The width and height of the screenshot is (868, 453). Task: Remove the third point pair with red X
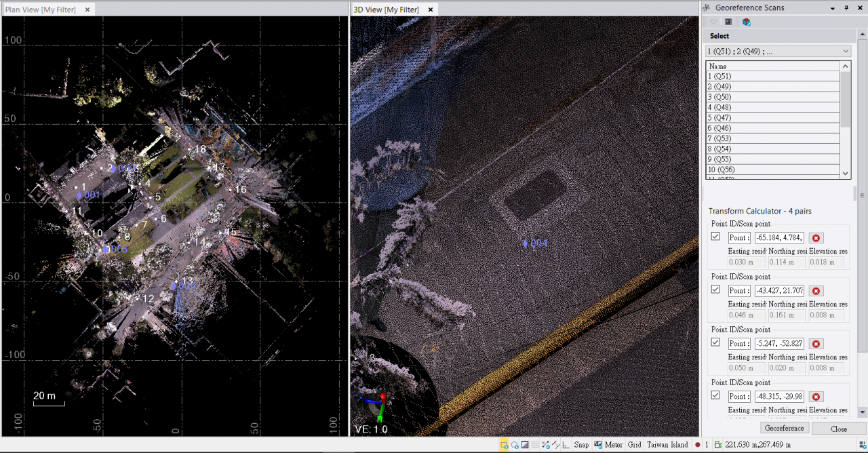point(816,344)
